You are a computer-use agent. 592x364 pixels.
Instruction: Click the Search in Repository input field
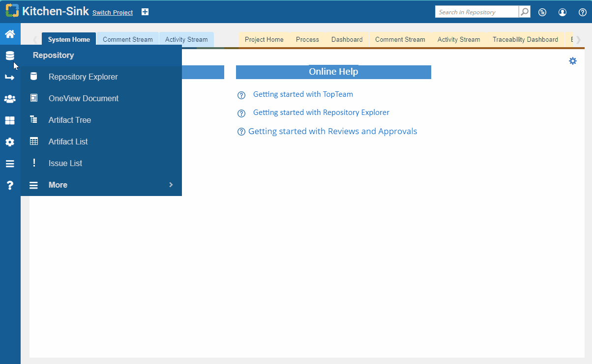(477, 12)
